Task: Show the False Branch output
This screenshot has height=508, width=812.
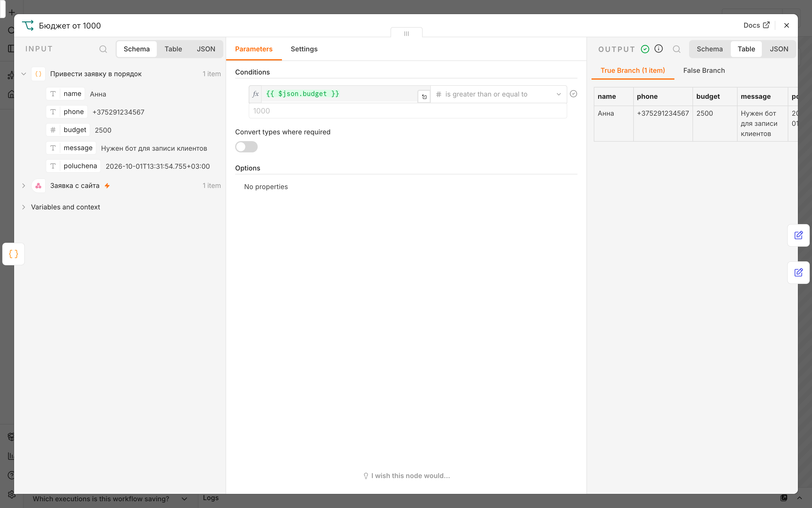Action: tap(704, 71)
